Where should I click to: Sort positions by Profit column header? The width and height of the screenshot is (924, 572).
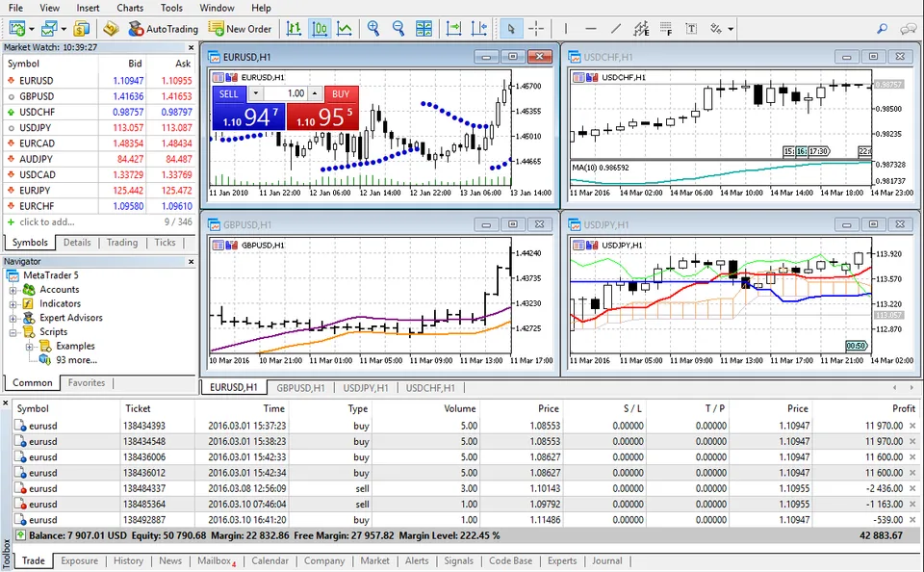click(903, 408)
